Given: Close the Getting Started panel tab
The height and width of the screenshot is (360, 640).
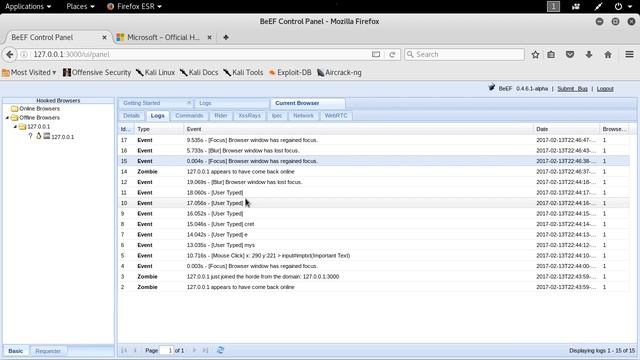Looking at the screenshot, I should point(189,103).
